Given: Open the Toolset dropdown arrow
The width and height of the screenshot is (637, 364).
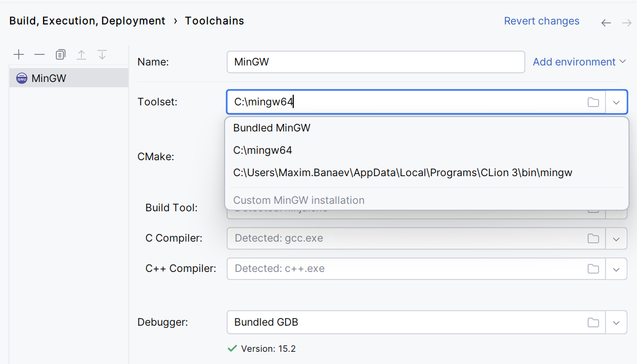Looking at the screenshot, I should [617, 102].
